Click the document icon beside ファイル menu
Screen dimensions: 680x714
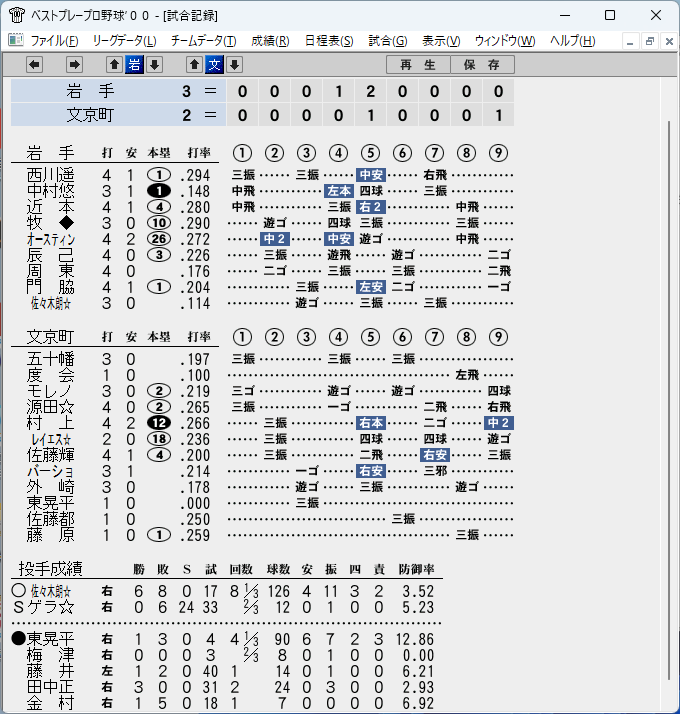(15, 41)
